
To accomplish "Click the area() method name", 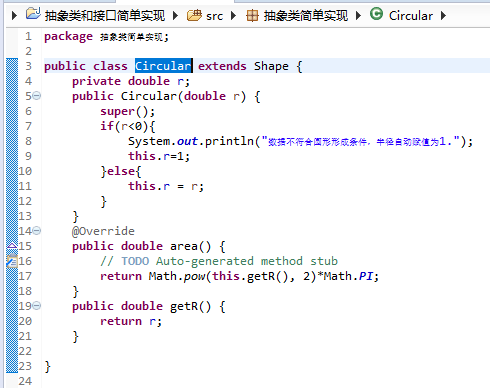I will coord(190,246).
